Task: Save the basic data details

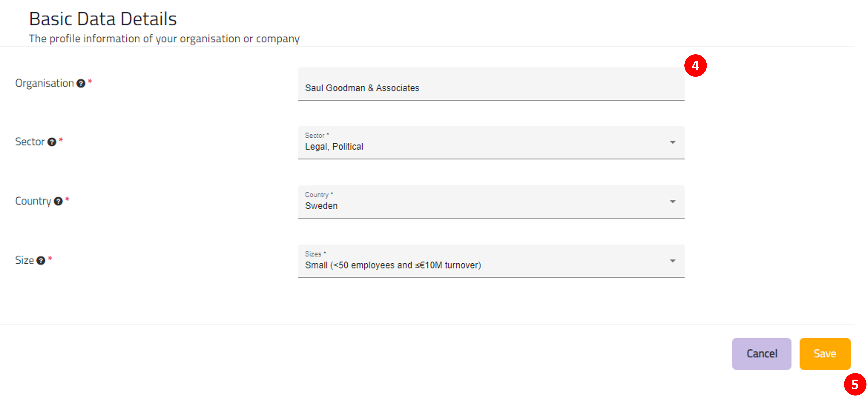Action: [x=825, y=354]
